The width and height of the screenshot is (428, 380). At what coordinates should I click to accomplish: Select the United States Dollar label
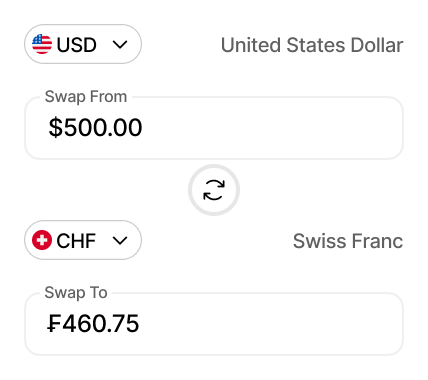[x=312, y=45]
